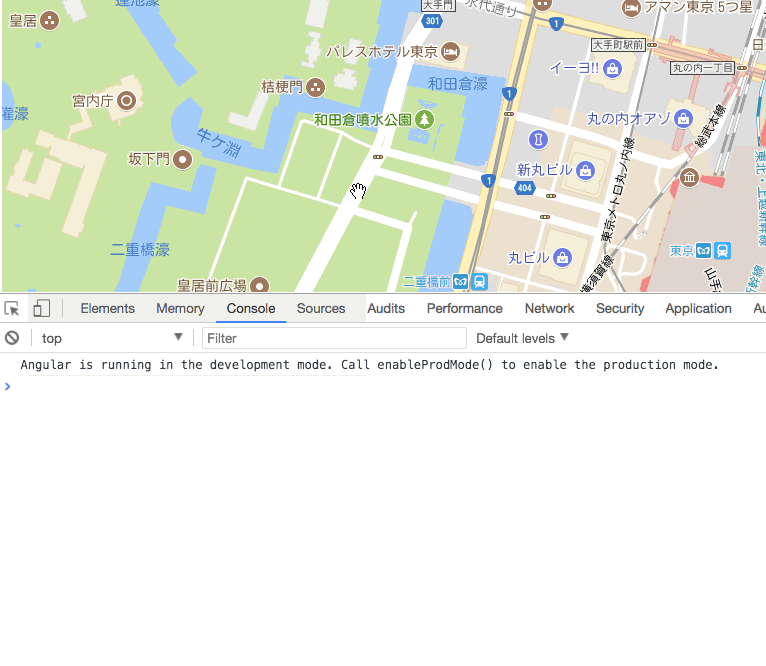Image resolution: width=766 pixels, height=666 pixels.
Task: Open the Performance tab
Action: (x=465, y=309)
